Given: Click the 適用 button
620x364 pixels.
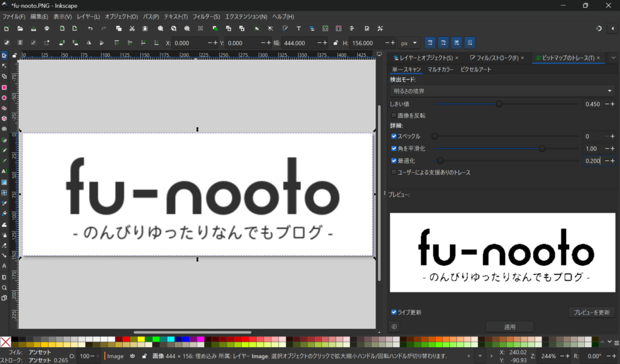Looking at the screenshot, I should point(510,327).
